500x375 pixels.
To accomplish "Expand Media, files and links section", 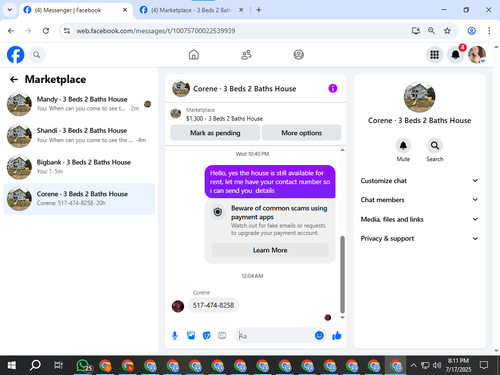I will pyautogui.click(x=419, y=219).
